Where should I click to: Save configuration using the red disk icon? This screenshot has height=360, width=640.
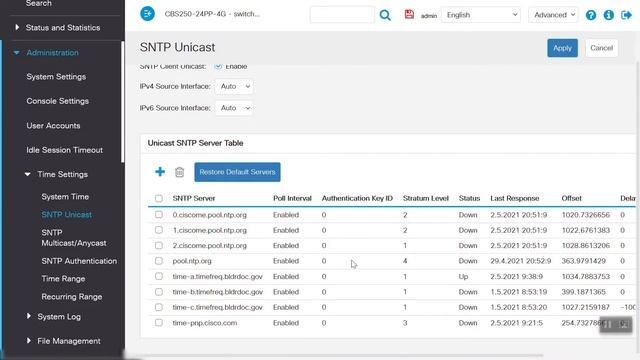point(409,14)
